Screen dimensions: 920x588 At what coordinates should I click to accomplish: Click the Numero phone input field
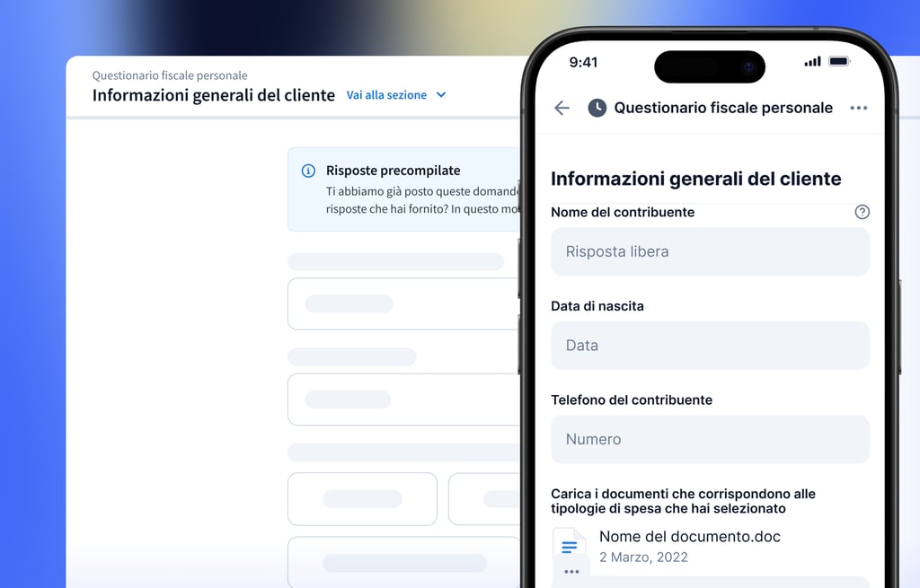pyautogui.click(x=710, y=439)
